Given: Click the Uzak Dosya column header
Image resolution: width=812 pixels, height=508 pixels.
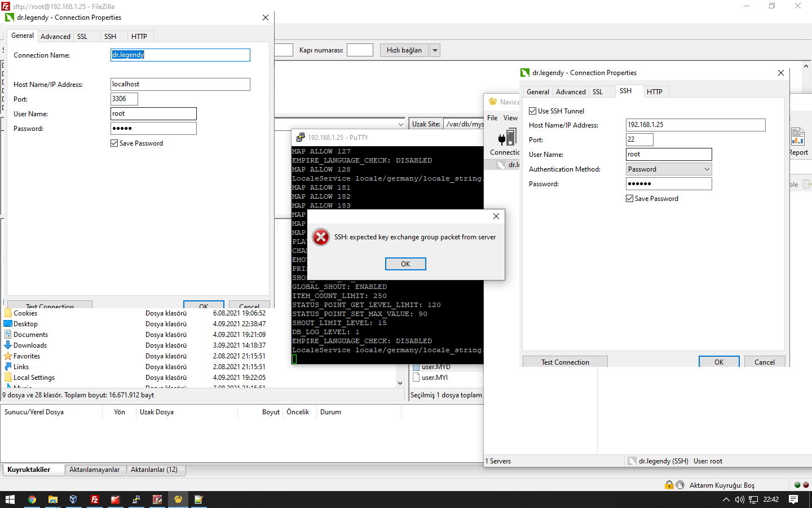Looking at the screenshot, I should click(x=186, y=412).
